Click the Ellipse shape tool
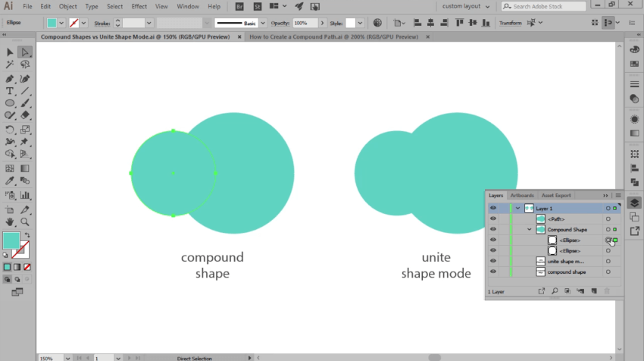The image size is (644, 361). point(11,103)
